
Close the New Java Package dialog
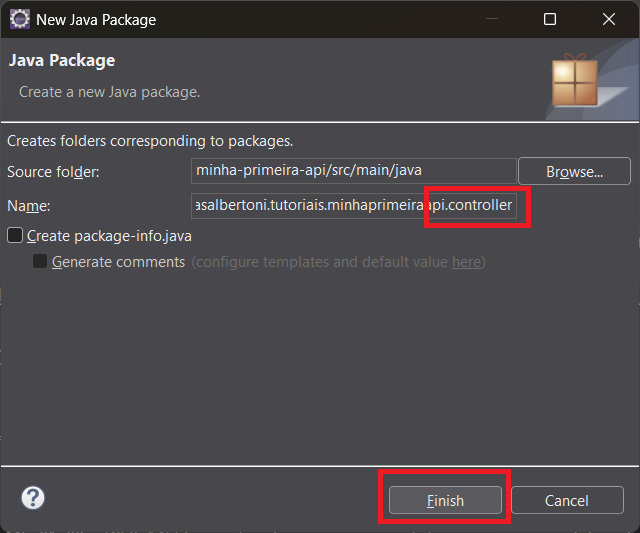click(x=609, y=19)
